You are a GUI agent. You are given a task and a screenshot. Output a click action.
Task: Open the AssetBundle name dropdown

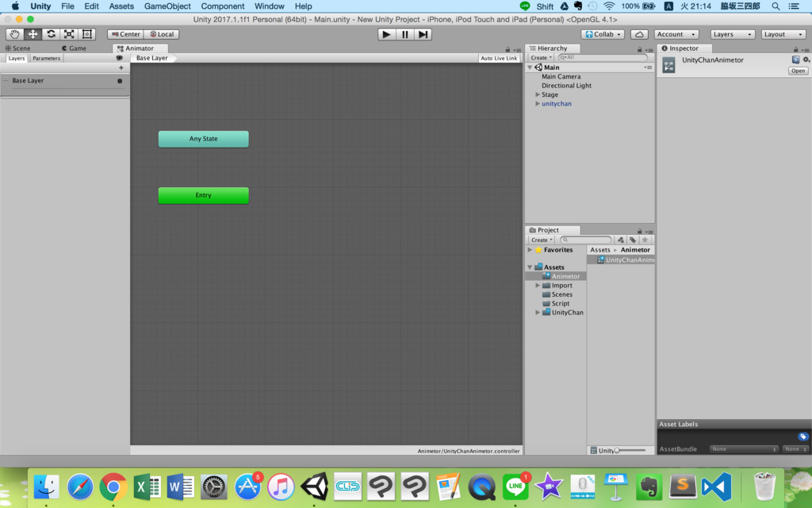pos(744,449)
